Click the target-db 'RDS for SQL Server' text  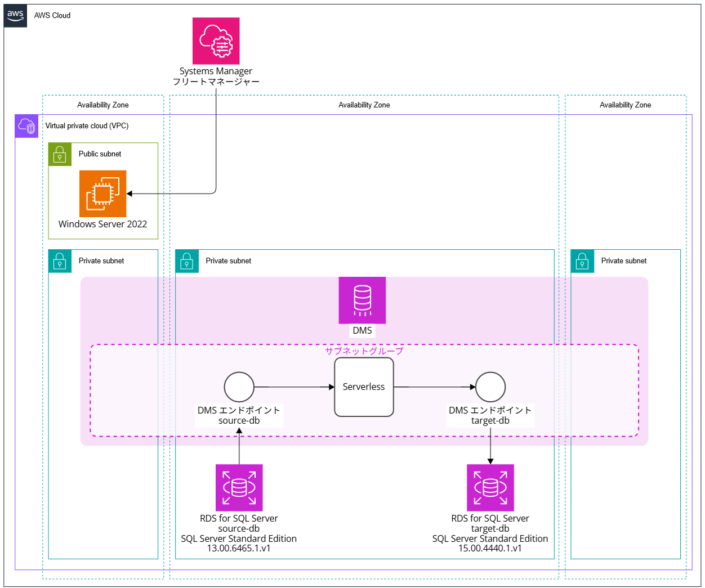pyautogui.click(x=490, y=518)
